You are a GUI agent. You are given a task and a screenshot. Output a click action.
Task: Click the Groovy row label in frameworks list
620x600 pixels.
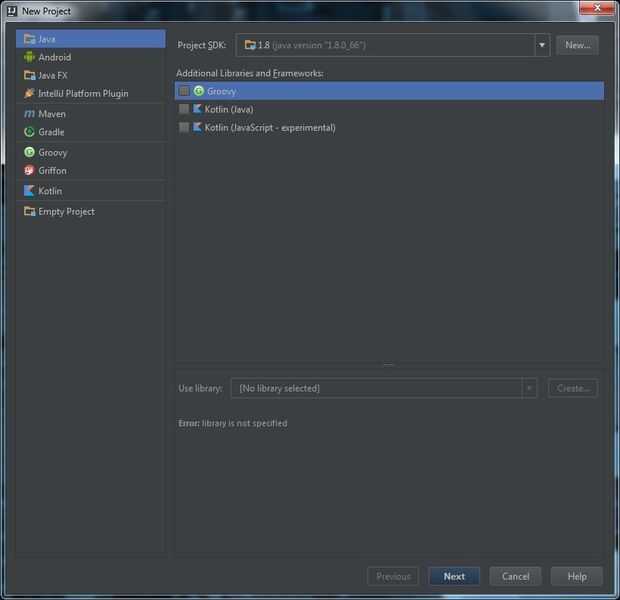(221, 91)
